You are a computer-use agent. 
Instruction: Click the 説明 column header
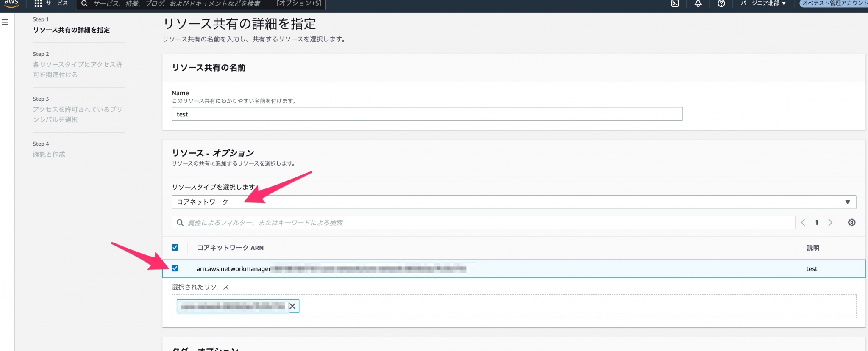click(813, 248)
